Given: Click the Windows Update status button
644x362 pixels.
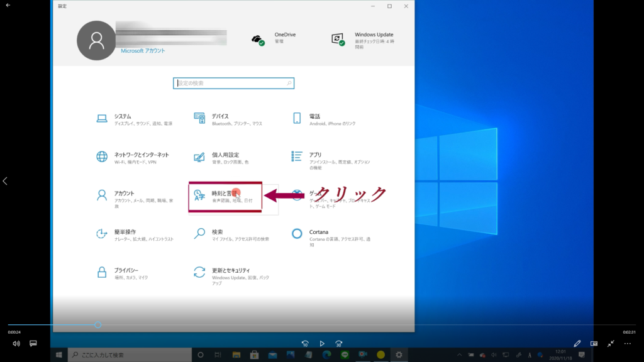Looking at the screenshot, I should (x=364, y=39).
